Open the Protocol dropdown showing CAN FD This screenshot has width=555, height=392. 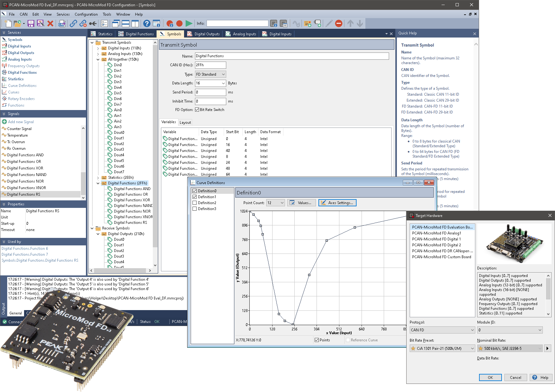442,330
